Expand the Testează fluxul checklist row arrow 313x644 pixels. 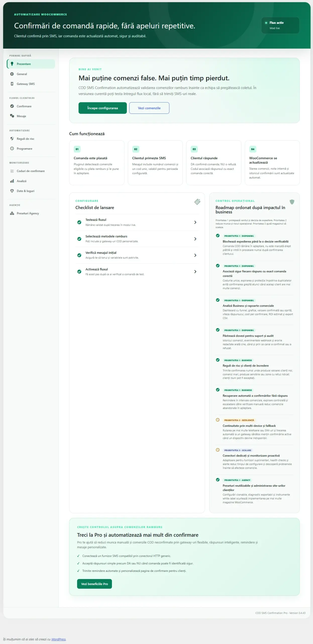[195, 222]
